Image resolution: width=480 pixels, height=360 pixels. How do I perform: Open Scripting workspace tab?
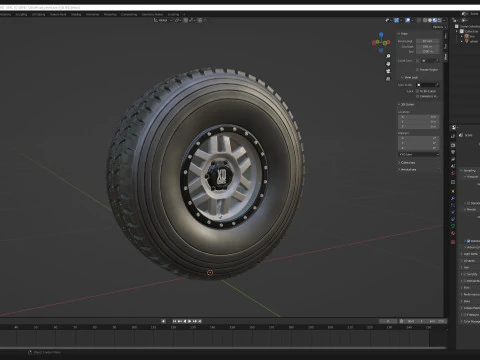[x=173, y=15]
